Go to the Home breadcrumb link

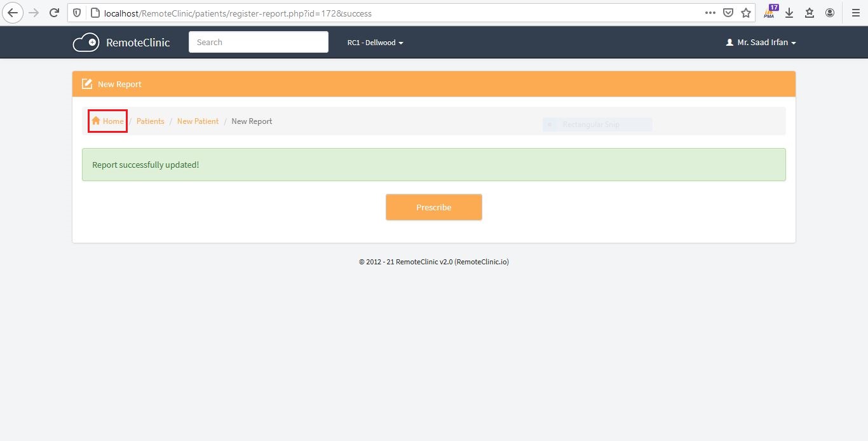107,121
